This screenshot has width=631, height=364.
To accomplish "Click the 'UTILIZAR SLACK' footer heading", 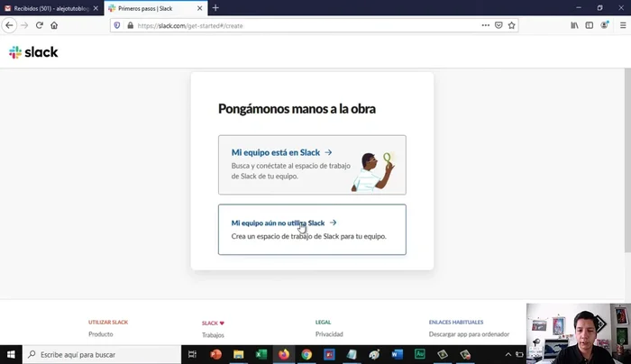I will 108,323.
